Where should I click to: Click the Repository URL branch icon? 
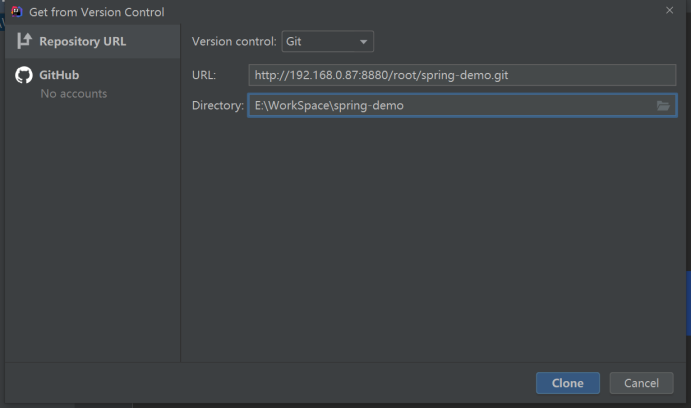click(24, 41)
